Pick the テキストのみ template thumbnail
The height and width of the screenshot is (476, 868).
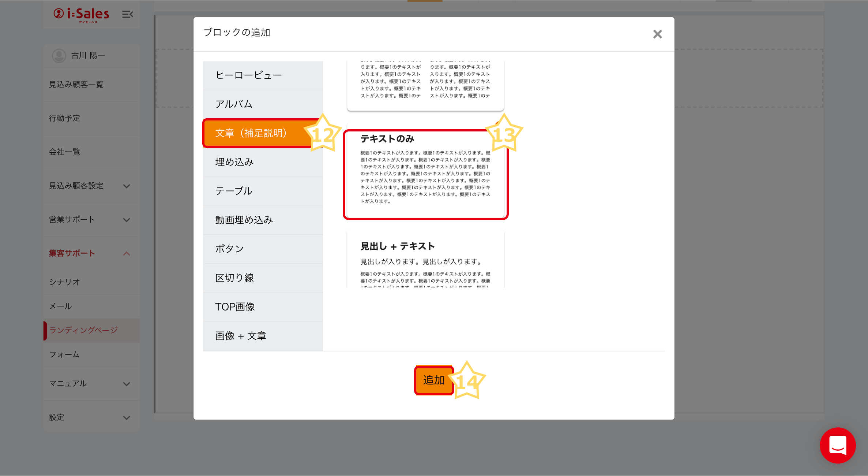pyautogui.click(x=425, y=175)
